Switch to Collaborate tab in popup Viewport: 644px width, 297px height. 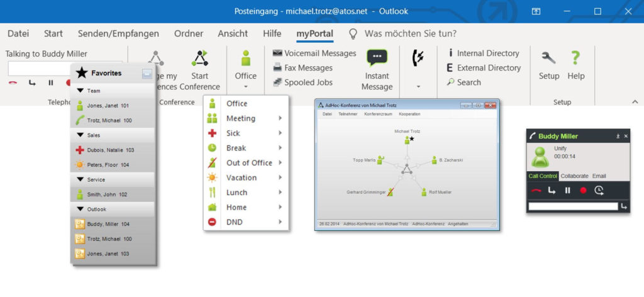[574, 176]
